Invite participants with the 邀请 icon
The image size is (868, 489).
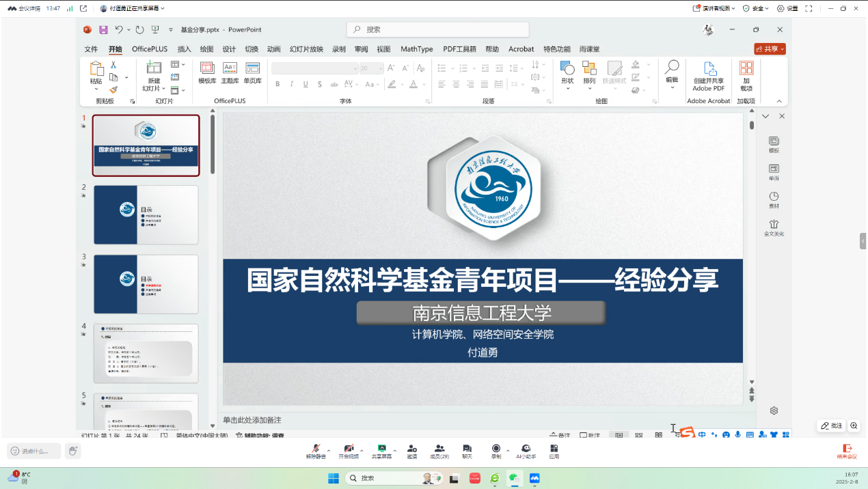click(412, 451)
